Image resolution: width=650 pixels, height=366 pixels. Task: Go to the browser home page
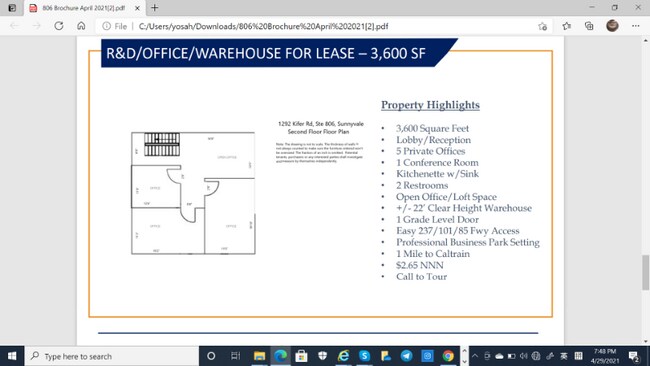[81, 26]
